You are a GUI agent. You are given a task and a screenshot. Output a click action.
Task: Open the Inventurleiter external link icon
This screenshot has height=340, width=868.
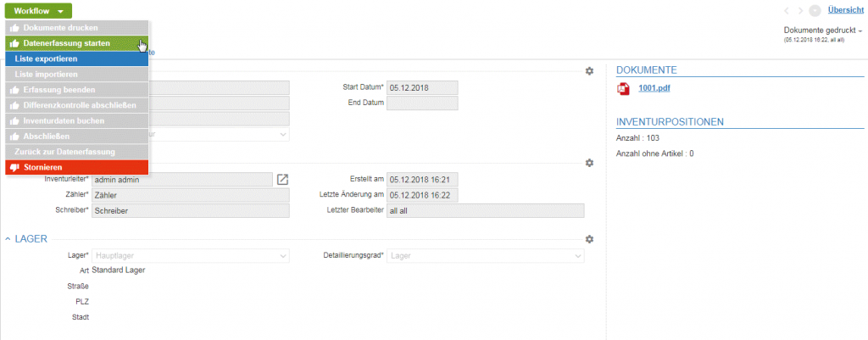(x=283, y=180)
